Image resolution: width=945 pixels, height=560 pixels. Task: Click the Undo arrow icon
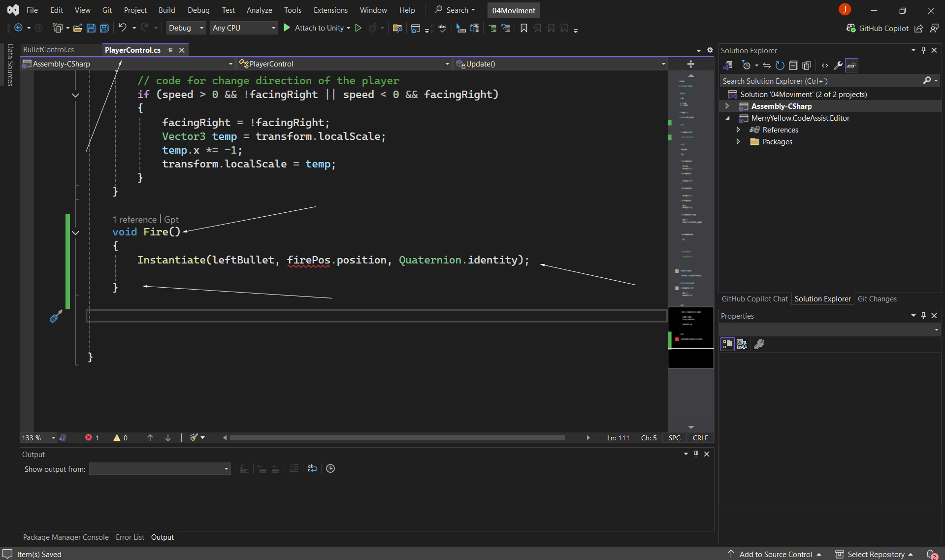[122, 28]
